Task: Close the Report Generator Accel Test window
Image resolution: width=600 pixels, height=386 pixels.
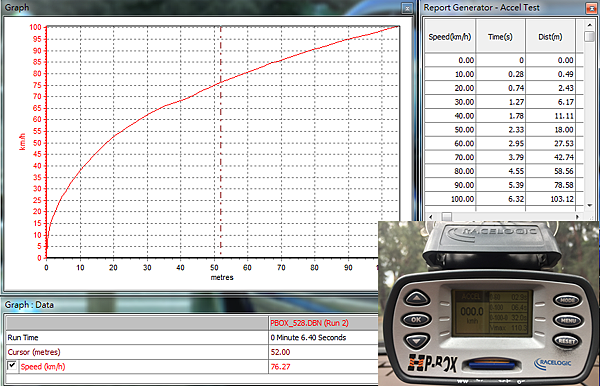Action: 591,8
